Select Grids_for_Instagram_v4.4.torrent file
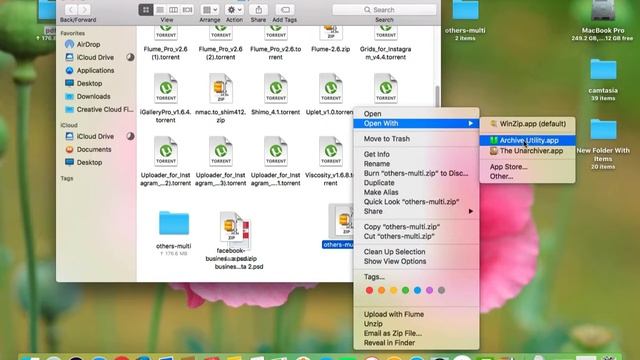 click(386, 53)
